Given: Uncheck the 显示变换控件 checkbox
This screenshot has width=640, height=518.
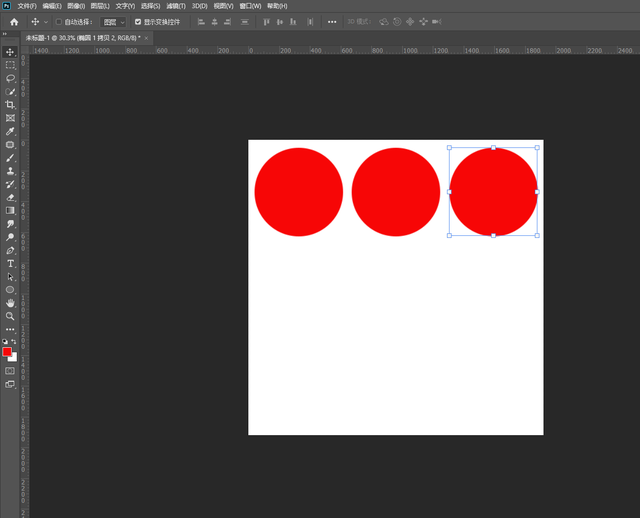Looking at the screenshot, I should point(138,22).
